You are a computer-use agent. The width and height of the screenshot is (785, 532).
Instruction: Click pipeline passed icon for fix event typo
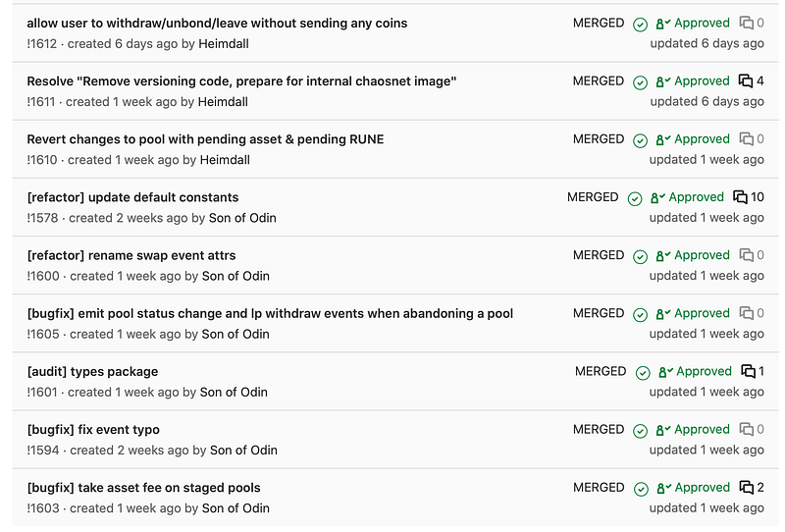(640, 431)
